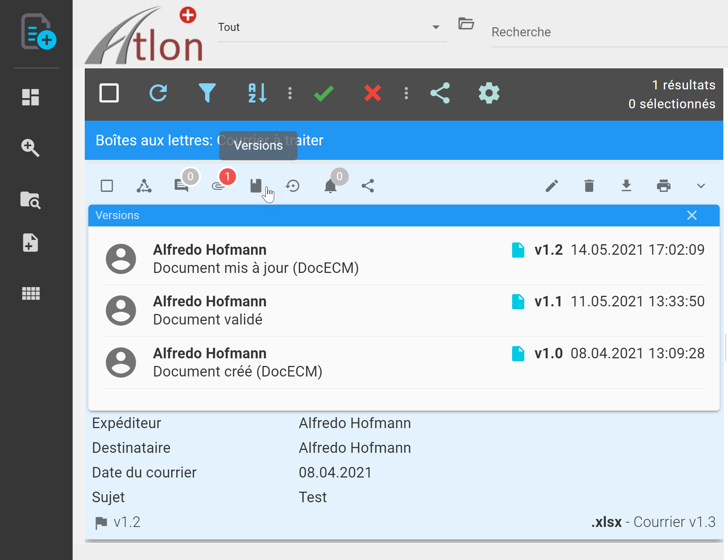The height and width of the screenshot is (560, 728).
Task: Download the document
Action: (627, 186)
